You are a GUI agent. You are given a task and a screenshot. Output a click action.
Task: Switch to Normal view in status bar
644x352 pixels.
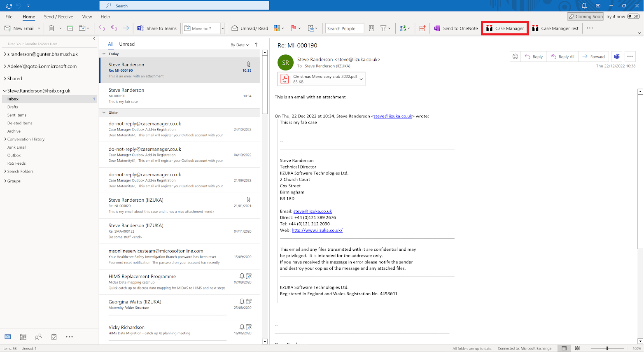coord(564,348)
